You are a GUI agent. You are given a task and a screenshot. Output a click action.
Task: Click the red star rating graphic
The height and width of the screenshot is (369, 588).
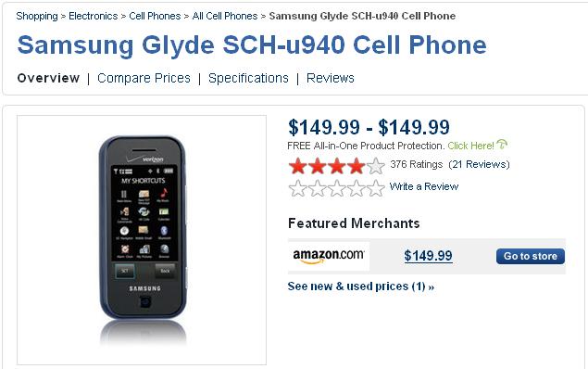point(337,166)
